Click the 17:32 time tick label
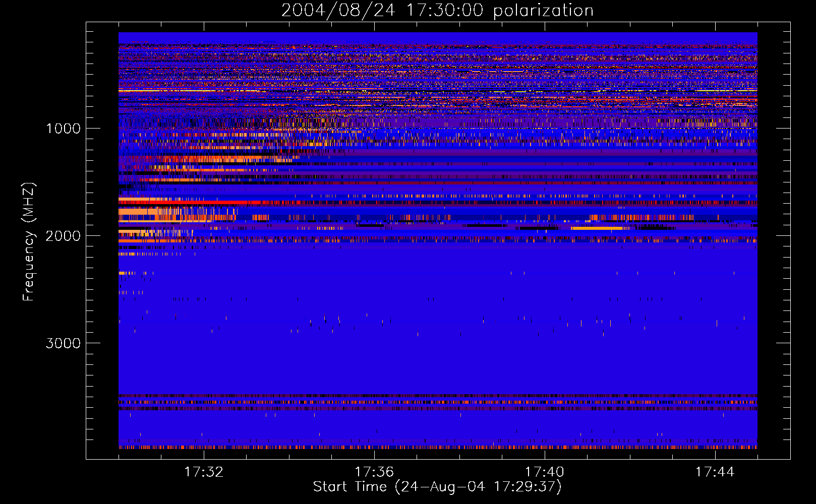This screenshot has height=504, width=816. [204, 472]
